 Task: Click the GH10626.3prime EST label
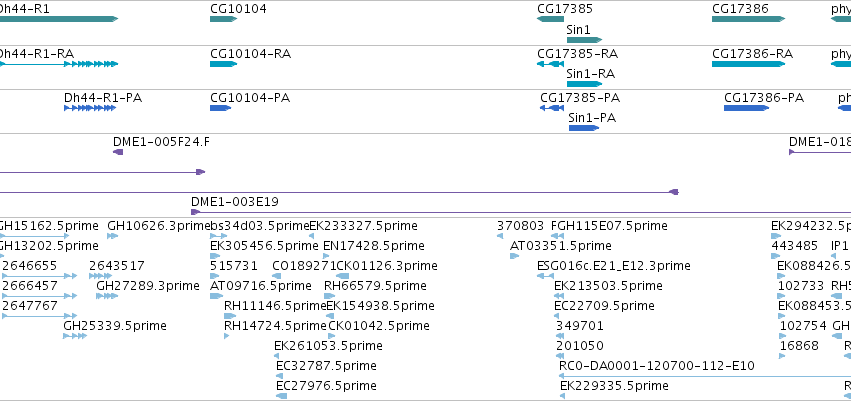coord(158,226)
